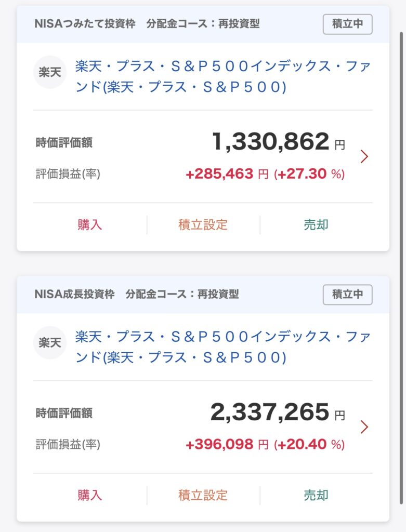Open details via chevron beside 1,330,862 円
This screenshot has width=406, height=532.
(364, 156)
